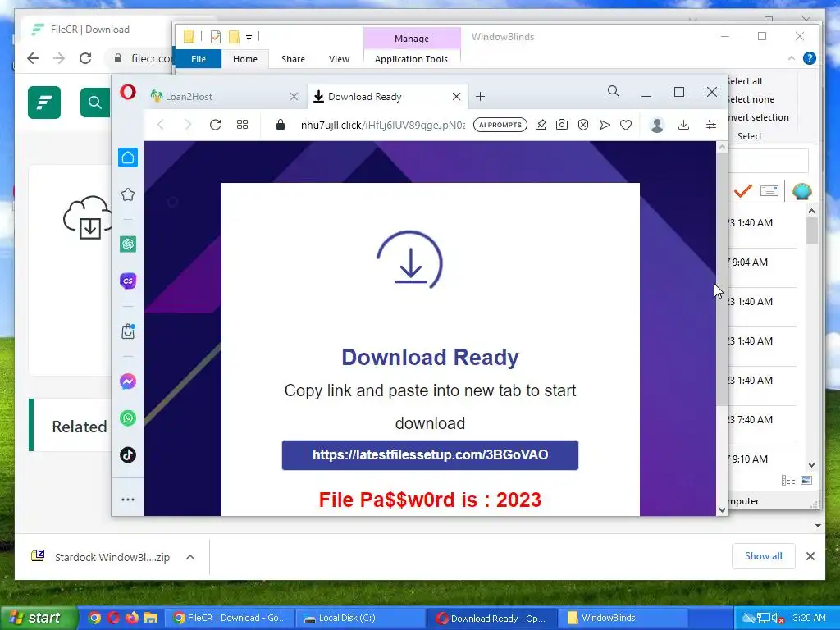840x630 pixels.
Task: Open Opera easy setup menu icon
Action: [711, 125]
